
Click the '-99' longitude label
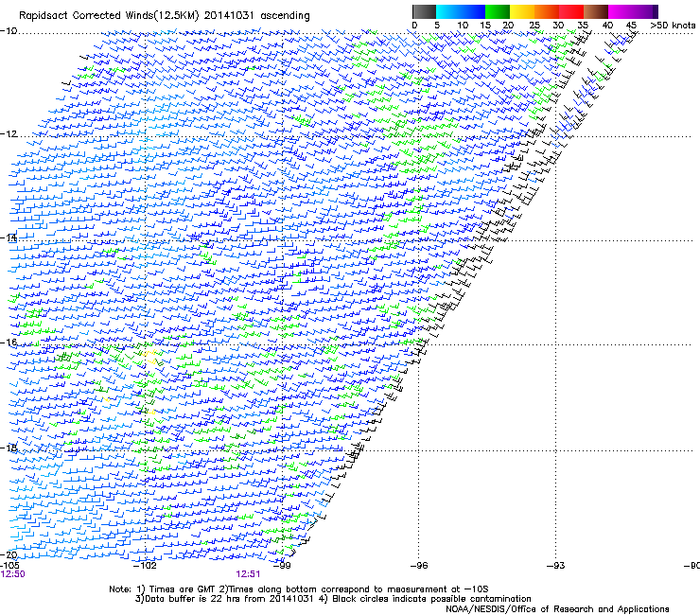pos(282,566)
